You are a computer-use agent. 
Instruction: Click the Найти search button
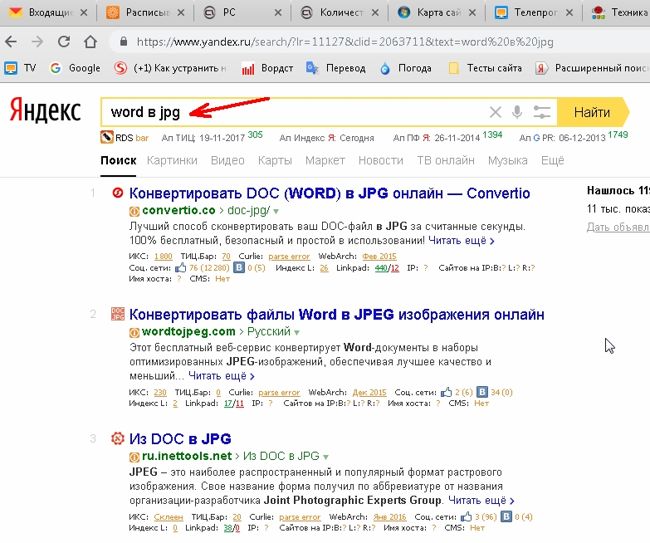[592, 112]
